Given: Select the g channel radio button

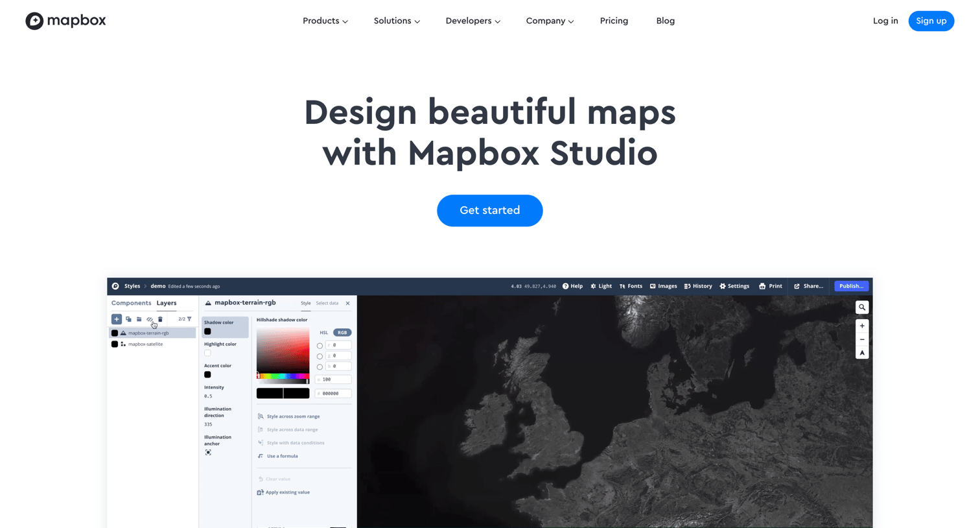Looking at the screenshot, I should click(x=320, y=356).
